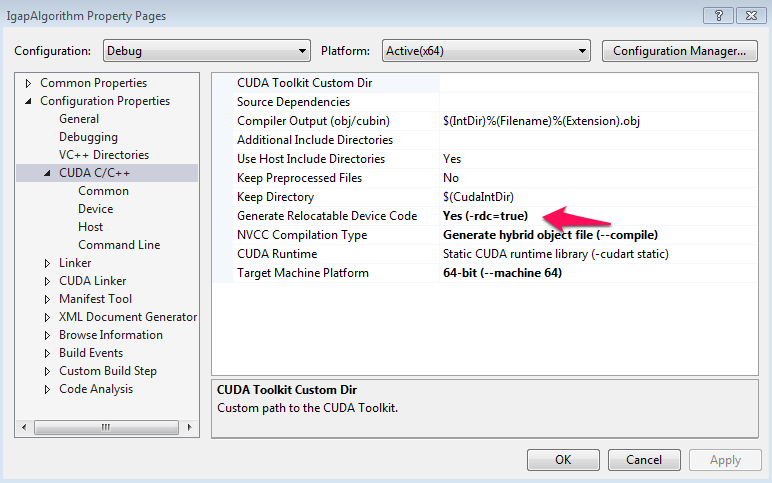Select Generate Relocatable Device Code property
This screenshot has height=483, width=772.
click(326, 216)
